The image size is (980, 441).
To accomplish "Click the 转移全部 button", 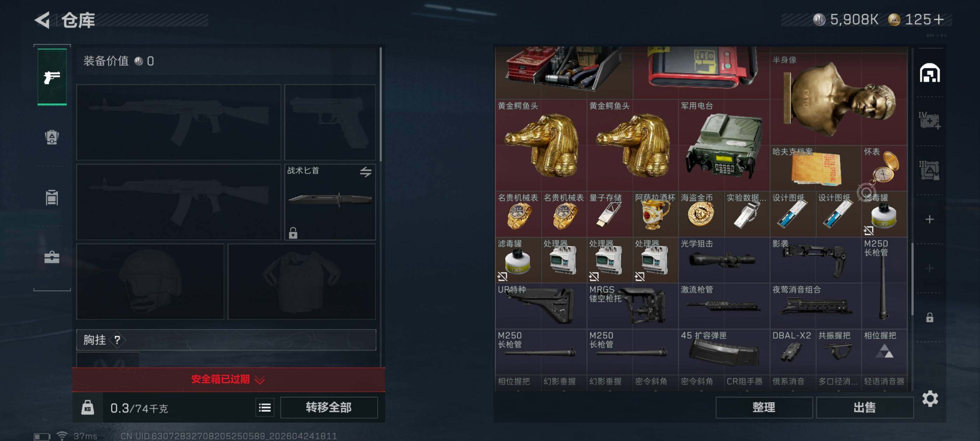I will point(329,407).
